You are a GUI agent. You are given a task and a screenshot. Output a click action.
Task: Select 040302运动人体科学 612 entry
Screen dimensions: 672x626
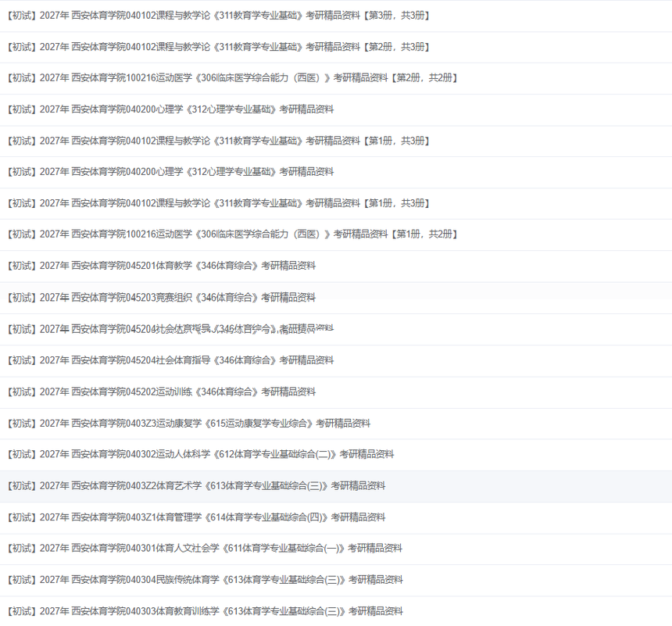click(x=201, y=455)
